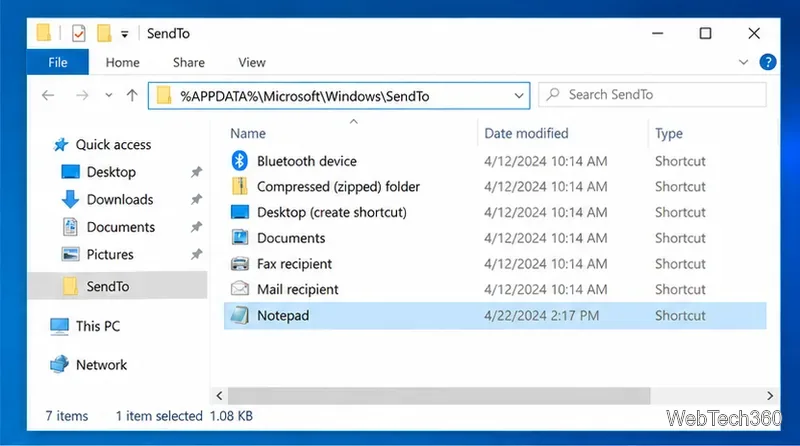Screen dimensions: 800x446
Task: Open the View ribbon tab
Action: point(252,62)
